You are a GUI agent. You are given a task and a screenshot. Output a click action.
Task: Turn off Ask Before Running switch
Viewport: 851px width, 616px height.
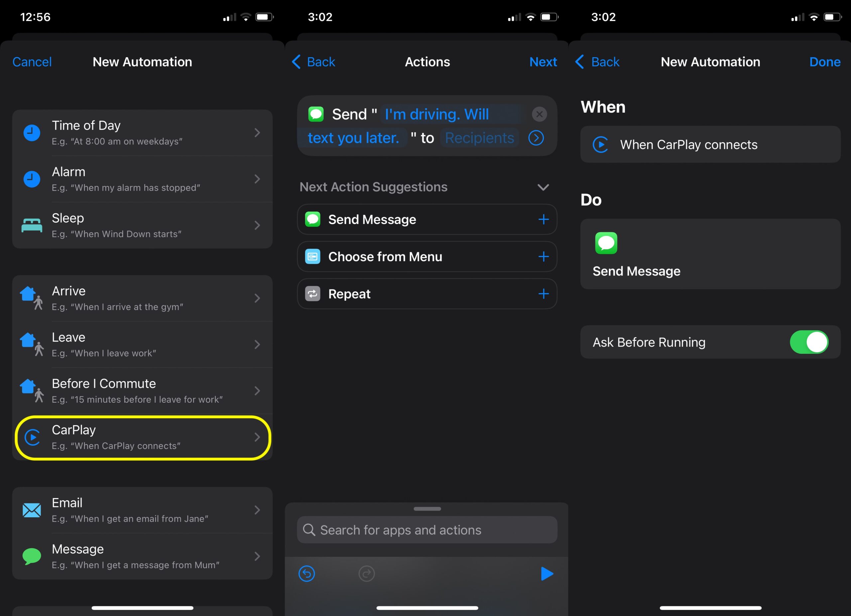pyautogui.click(x=809, y=342)
